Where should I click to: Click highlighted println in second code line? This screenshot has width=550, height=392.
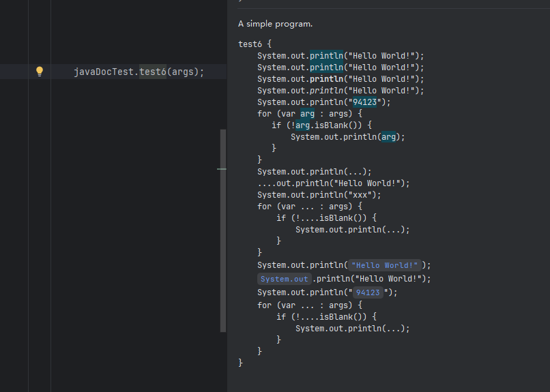326,67
